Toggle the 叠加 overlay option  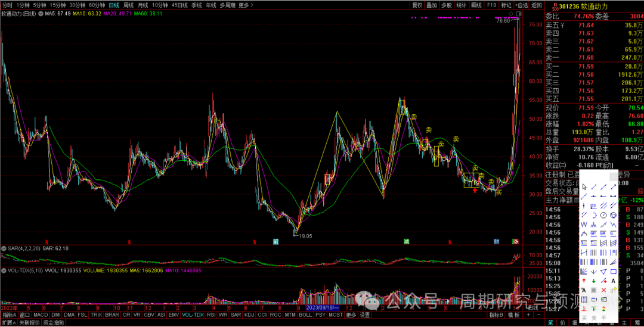(x=432, y=5)
